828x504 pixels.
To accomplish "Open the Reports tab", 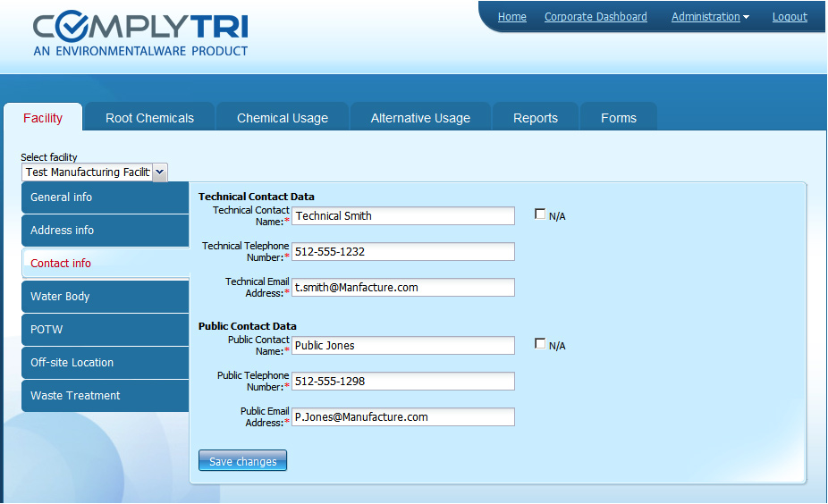I will 535,118.
